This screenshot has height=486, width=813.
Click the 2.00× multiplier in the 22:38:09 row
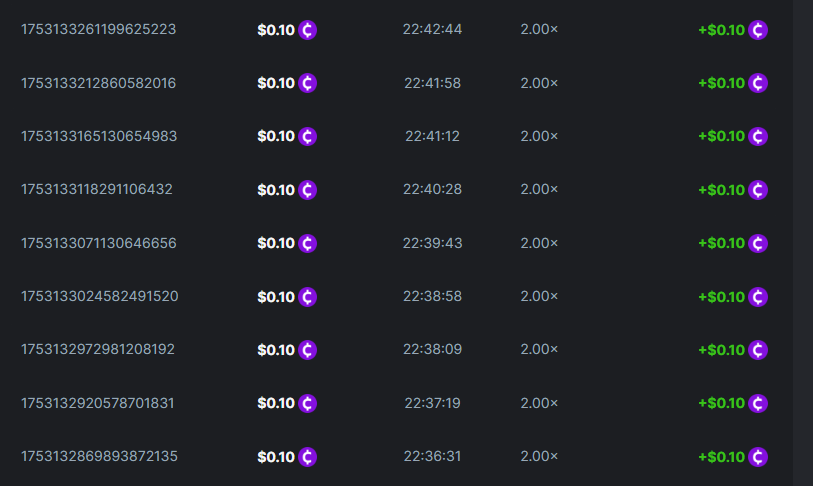pos(539,350)
